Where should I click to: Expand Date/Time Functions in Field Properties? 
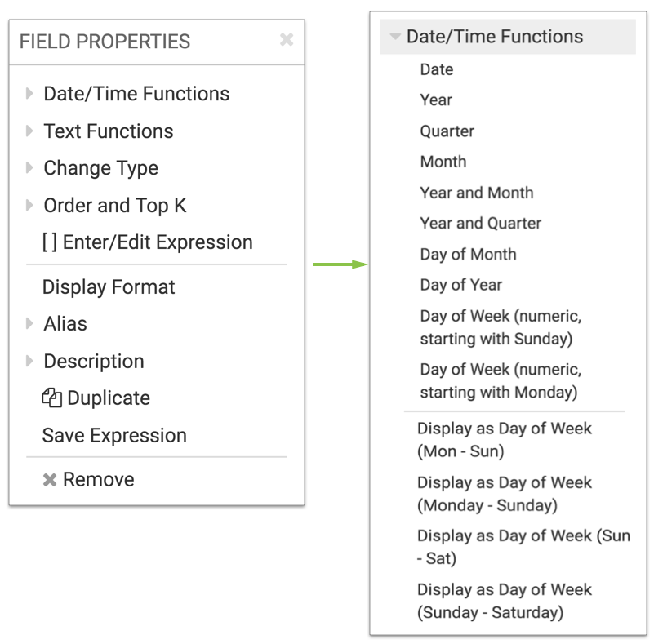tap(30, 94)
